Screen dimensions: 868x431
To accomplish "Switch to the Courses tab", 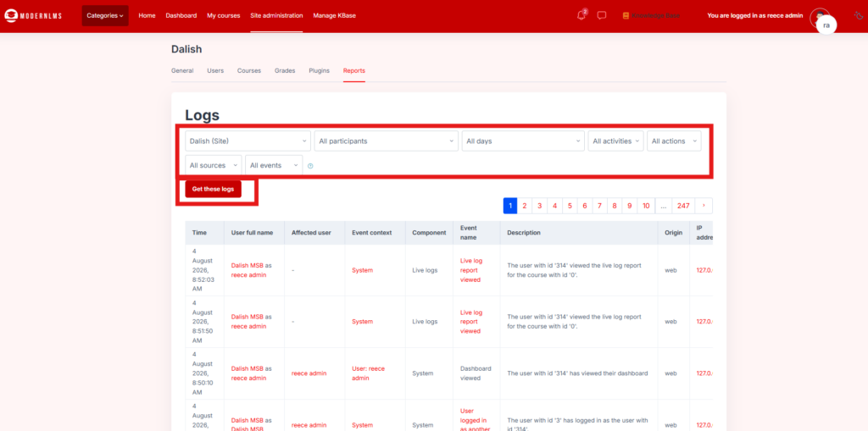I will (249, 71).
